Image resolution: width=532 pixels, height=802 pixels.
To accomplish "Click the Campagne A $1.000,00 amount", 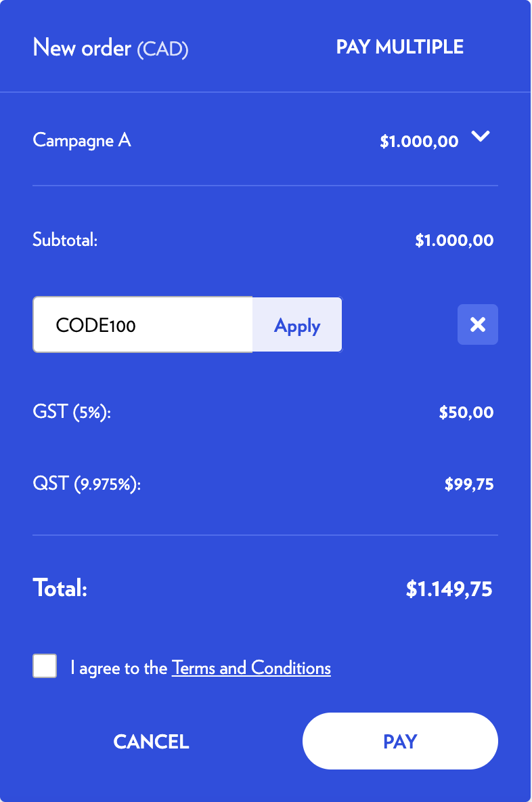I will point(419,142).
